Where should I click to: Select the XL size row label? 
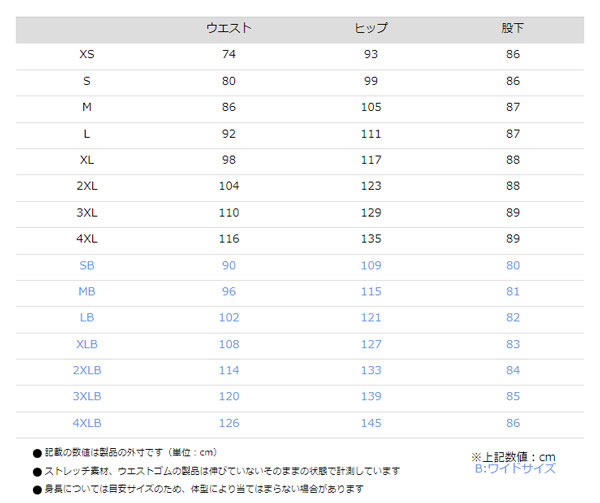87,160
